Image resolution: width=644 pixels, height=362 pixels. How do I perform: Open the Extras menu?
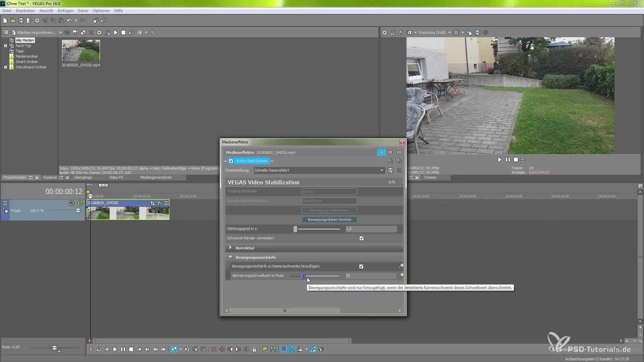(x=83, y=11)
